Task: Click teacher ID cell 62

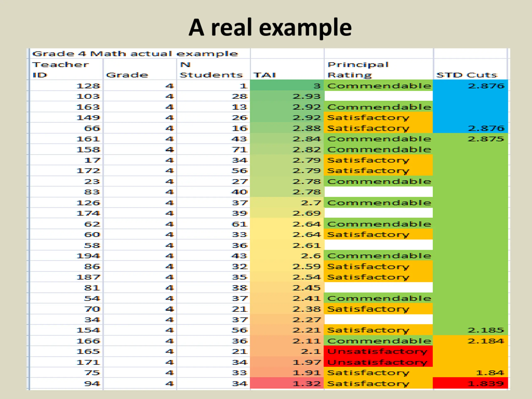Action: pyautogui.click(x=66, y=224)
